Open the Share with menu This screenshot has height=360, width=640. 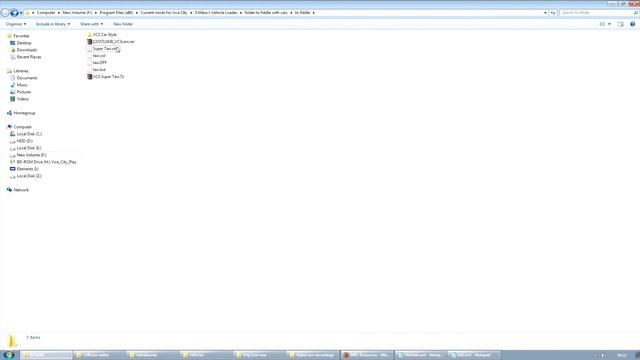(91, 24)
